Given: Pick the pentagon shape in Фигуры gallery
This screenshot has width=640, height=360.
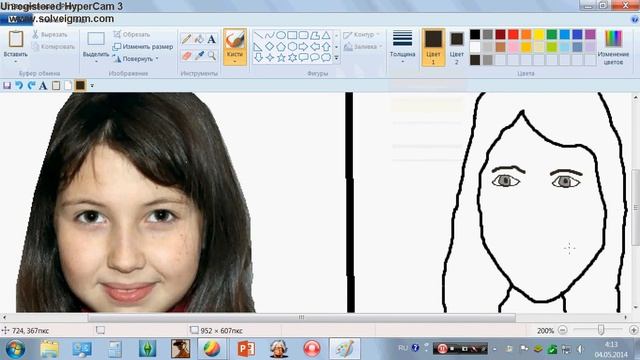Looking at the screenshot, I should [x=281, y=47].
